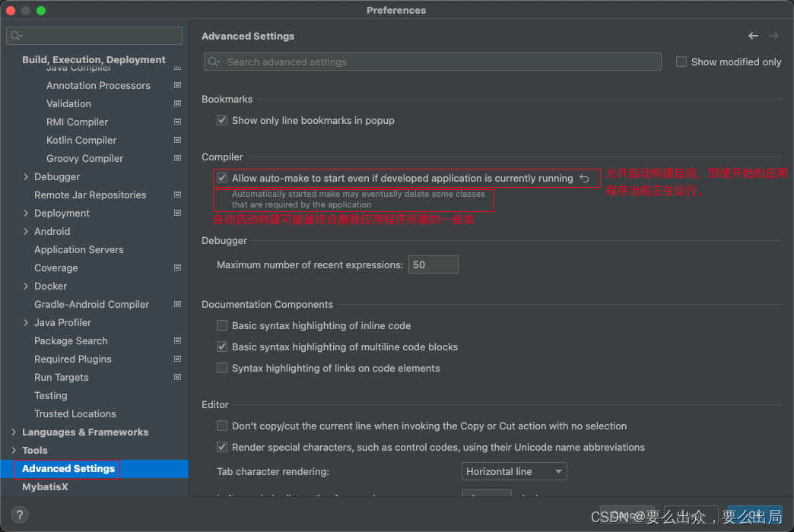Expand the Deployment tree node
This screenshot has height=532, width=794.
(26, 213)
